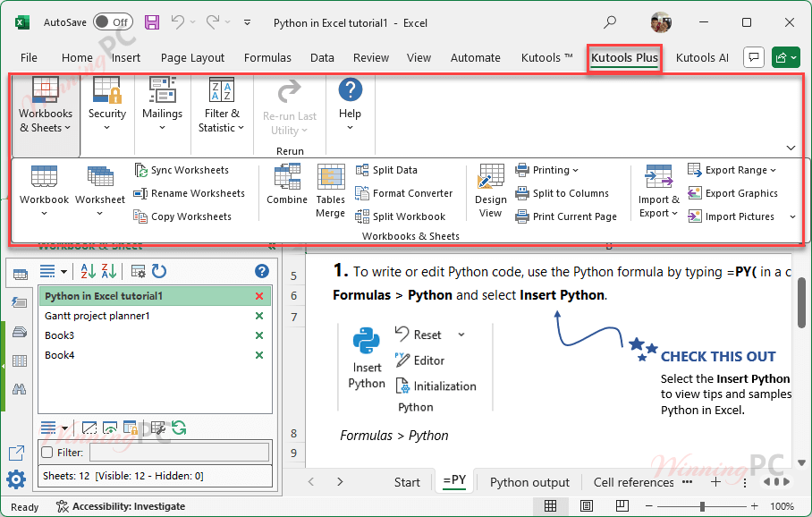The height and width of the screenshot is (517, 812).
Task: Select Gantt project planner1 in workbook list
Action: tap(97, 316)
